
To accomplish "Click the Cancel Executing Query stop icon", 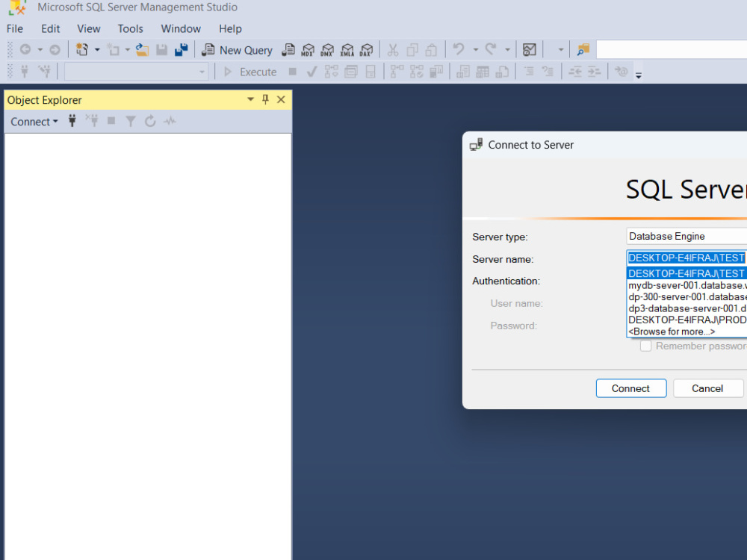I will click(x=293, y=72).
